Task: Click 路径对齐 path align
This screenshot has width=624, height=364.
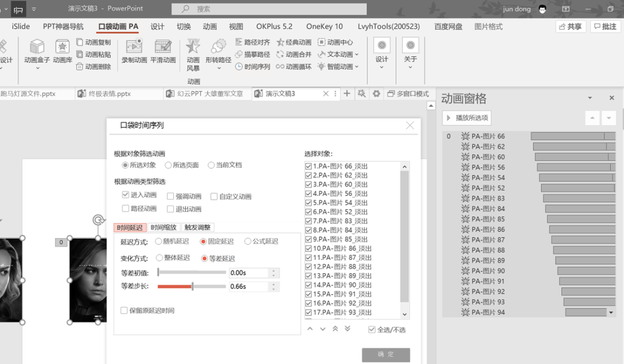Action: click(252, 42)
